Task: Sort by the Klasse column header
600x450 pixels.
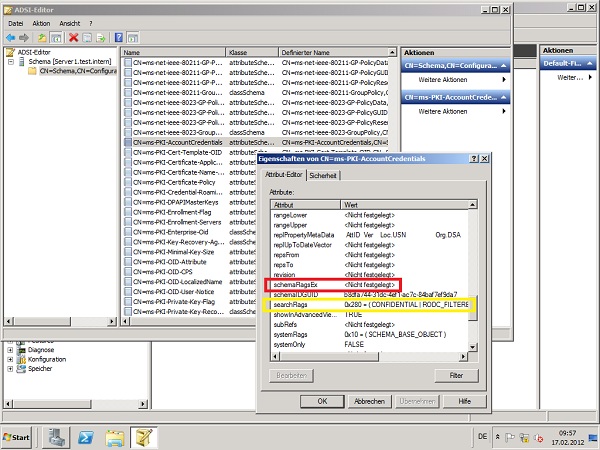Action: point(252,52)
